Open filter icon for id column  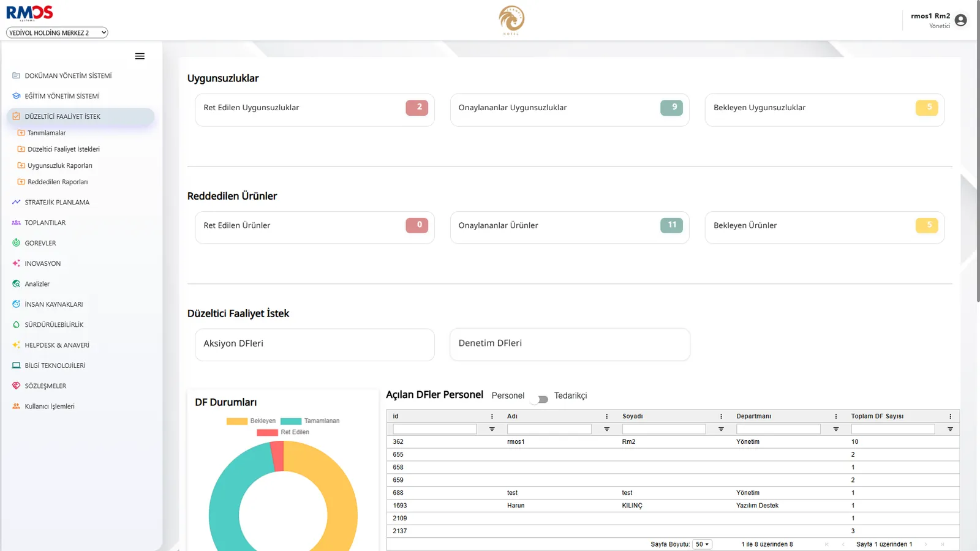coord(492,429)
